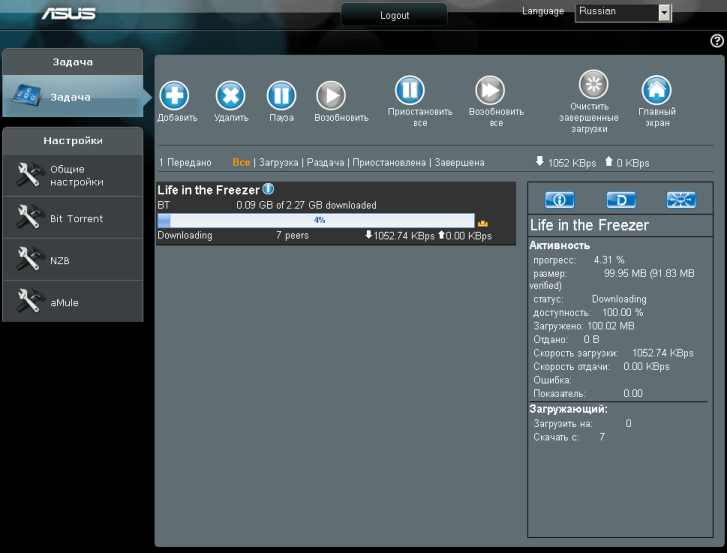Filter tasks by Загрузка
The width and height of the screenshot is (727, 553).
point(278,162)
